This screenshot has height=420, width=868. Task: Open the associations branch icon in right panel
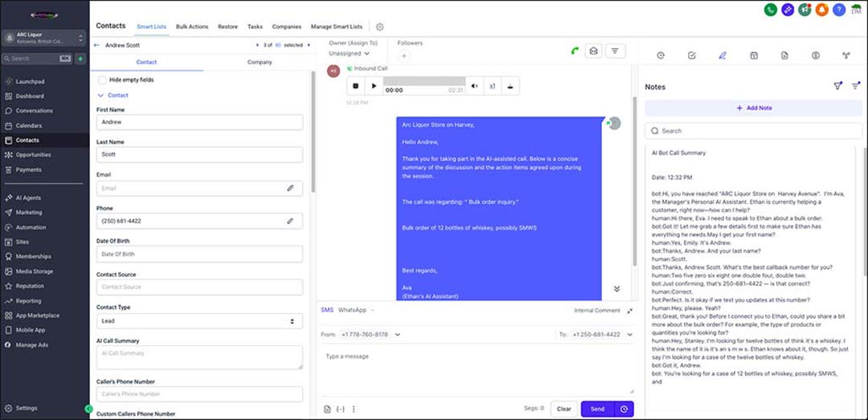(x=845, y=56)
